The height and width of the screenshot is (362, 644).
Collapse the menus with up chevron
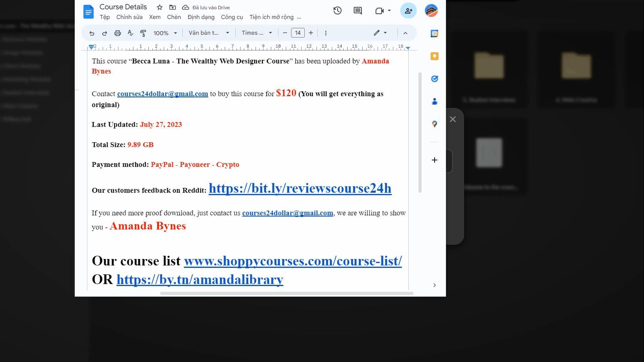coord(405,33)
